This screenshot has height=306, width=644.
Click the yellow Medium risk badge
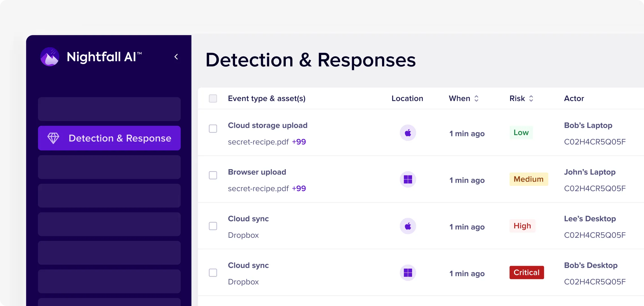(528, 179)
